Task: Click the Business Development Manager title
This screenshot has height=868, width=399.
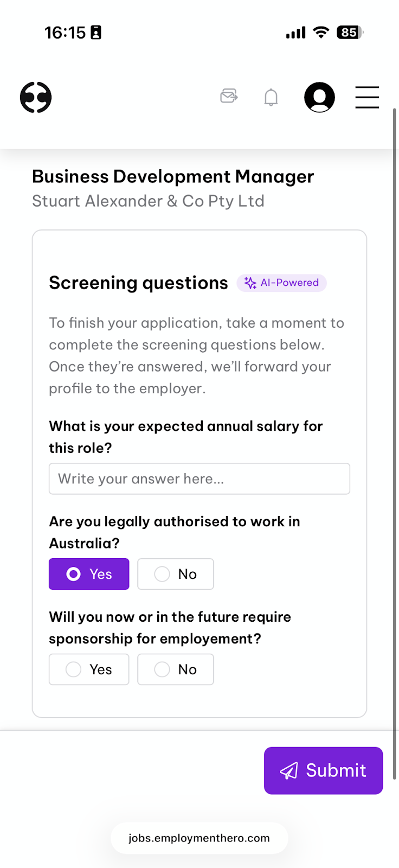Action: click(173, 176)
